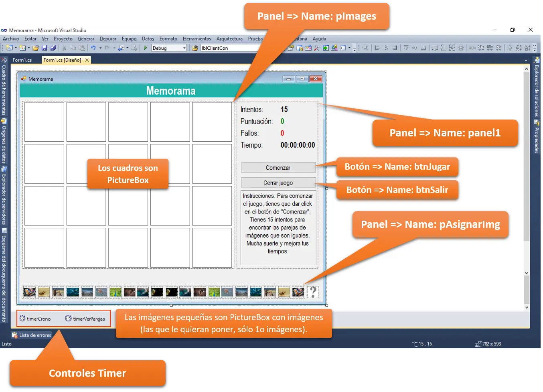The width and height of the screenshot is (543, 392).
Task: Click the designer vertical scrollbar up arrow
Action: click(527, 69)
